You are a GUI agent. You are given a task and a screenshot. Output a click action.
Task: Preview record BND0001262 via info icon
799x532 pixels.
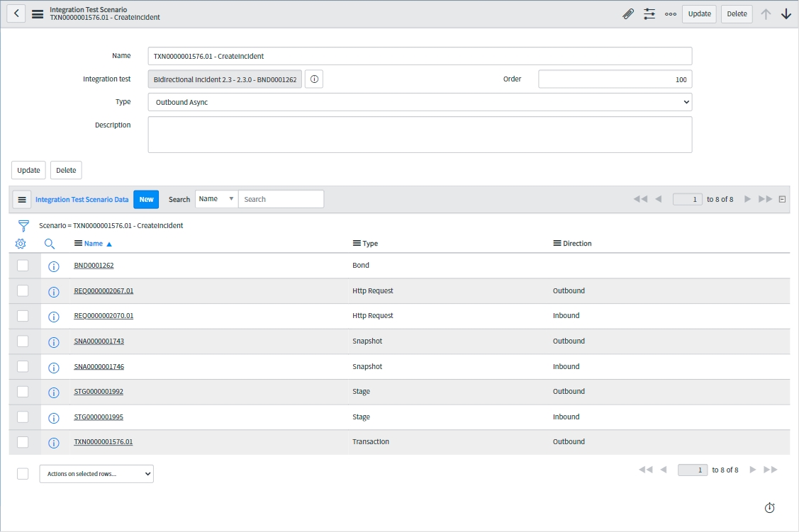tap(53, 266)
